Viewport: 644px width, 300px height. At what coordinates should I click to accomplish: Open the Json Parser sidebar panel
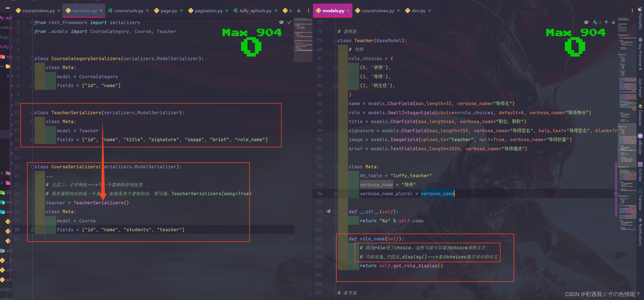point(640,87)
